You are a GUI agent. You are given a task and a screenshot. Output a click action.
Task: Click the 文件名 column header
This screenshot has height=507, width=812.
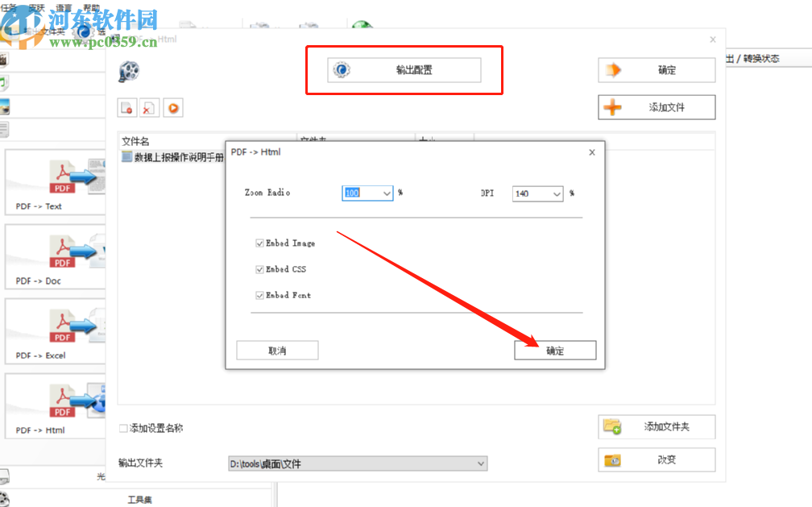pos(207,141)
